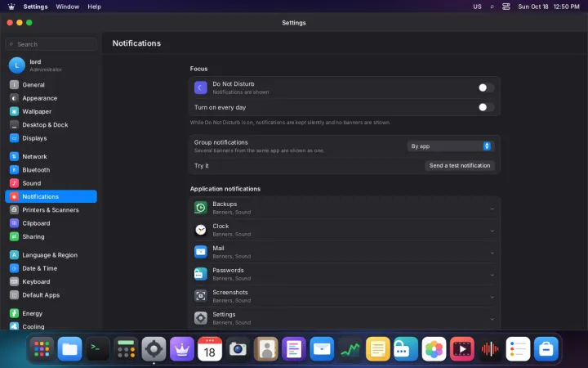Expand Passwords notification options
This screenshot has height=368, width=588.
pyautogui.click(x=492, y=275)
